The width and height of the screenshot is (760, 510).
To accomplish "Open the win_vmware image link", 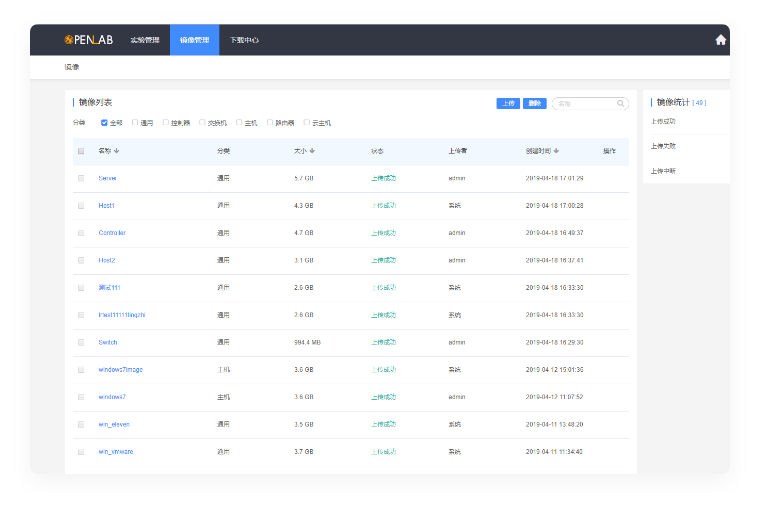I will click(116, 451).
